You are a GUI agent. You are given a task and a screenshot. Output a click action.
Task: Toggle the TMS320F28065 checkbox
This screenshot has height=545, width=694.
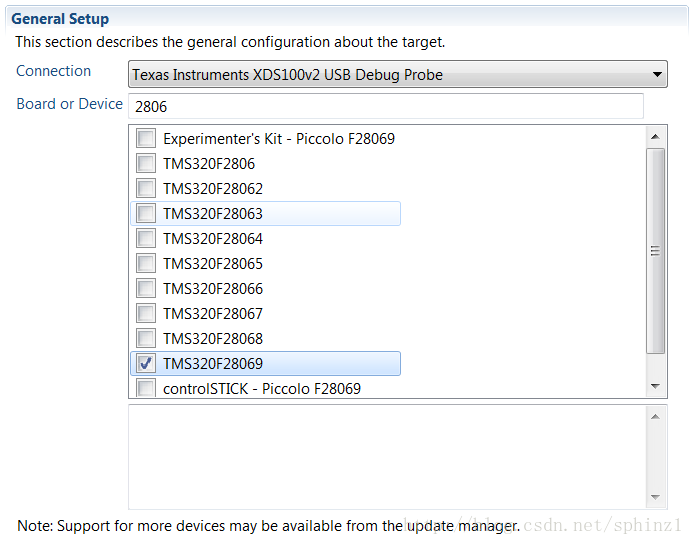(146, 263)
